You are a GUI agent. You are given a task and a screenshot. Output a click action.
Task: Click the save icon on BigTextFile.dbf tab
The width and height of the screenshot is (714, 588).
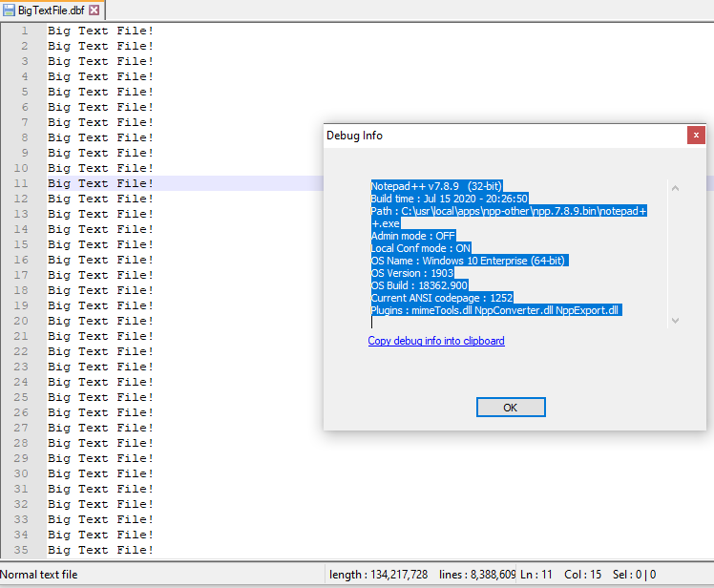click(9, 10)
